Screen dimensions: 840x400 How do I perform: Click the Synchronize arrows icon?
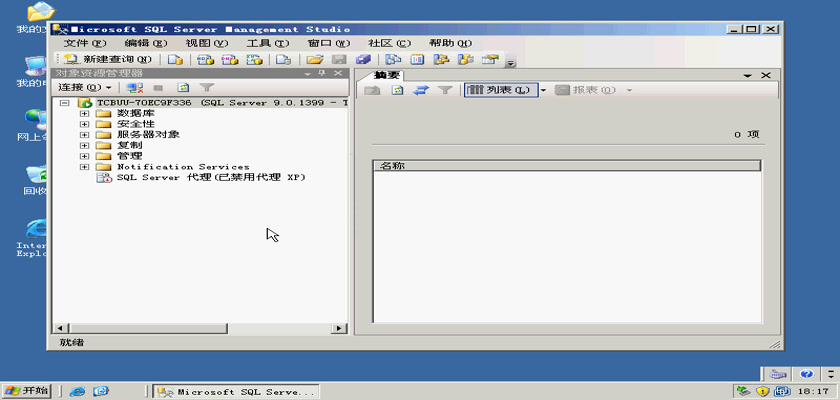click(421, 90)
